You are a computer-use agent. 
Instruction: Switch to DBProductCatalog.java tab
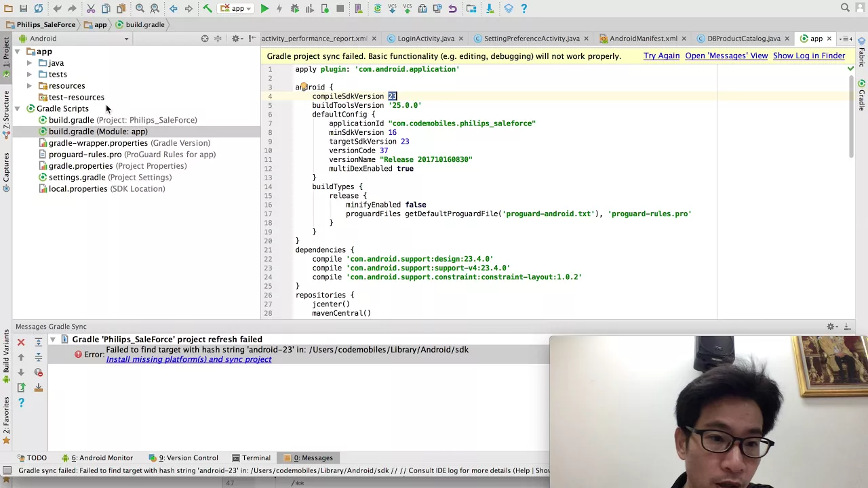(743, 39)
